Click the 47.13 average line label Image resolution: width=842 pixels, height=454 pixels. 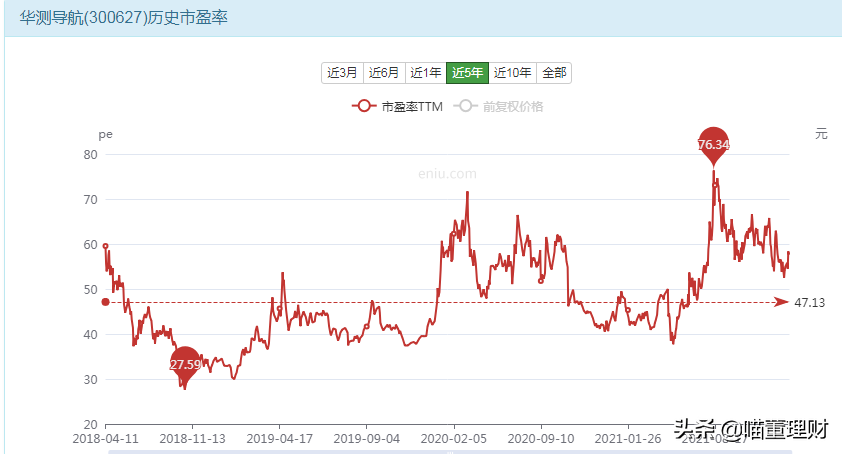pyautogui.click(x=809, y=302)
